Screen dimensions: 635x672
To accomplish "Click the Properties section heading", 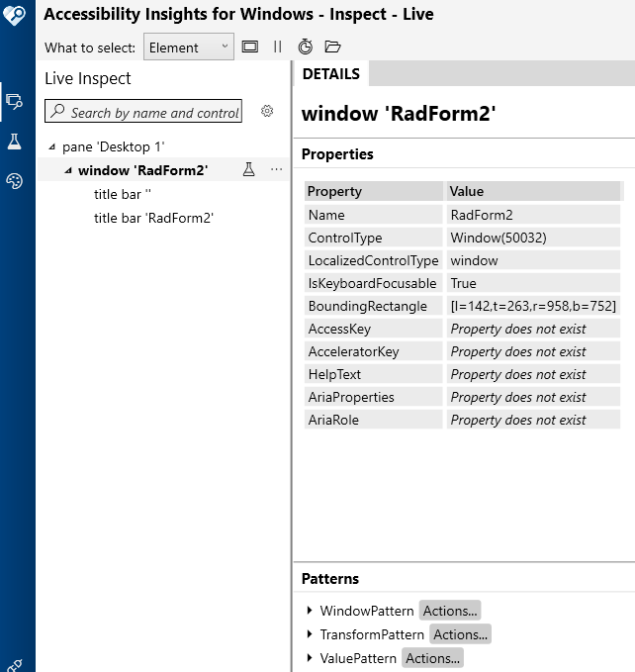I will (337, 154).
